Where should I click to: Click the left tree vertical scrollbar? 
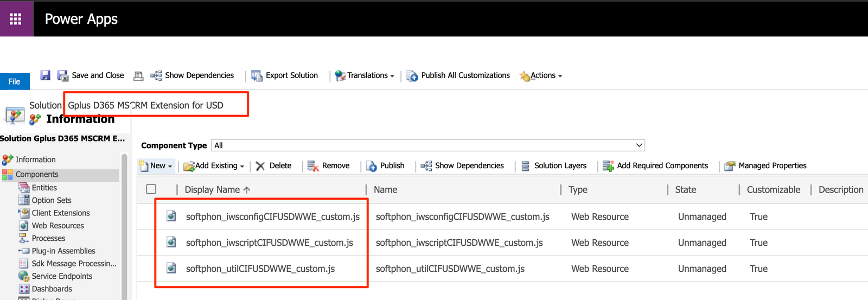click(124, 227)
